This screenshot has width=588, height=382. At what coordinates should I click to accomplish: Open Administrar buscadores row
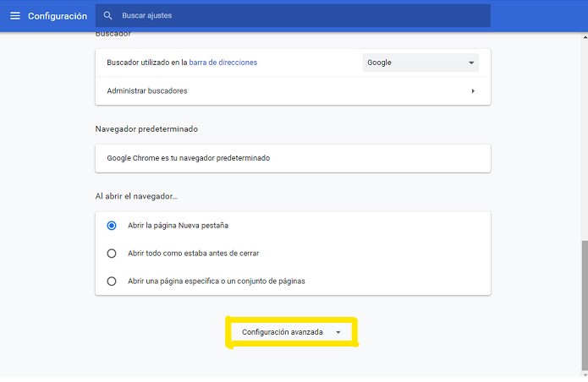[x=293, y=91]
